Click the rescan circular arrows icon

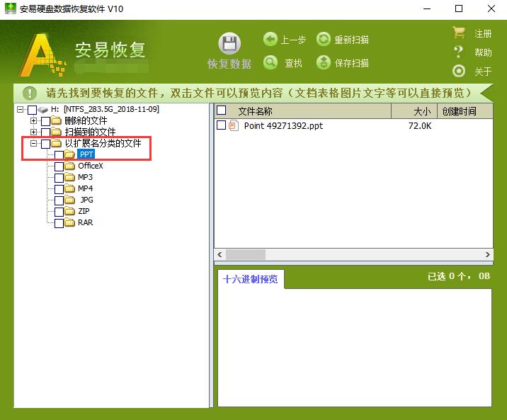coord(324,40)
